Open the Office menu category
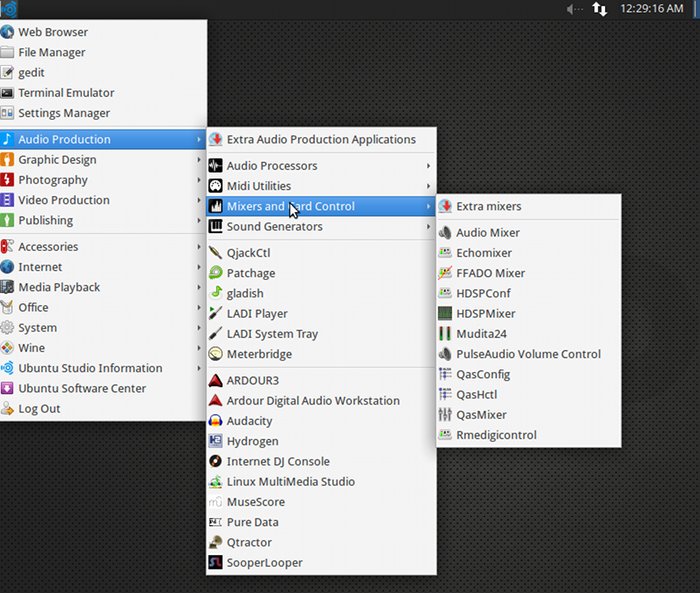 (x=103, y=307)
